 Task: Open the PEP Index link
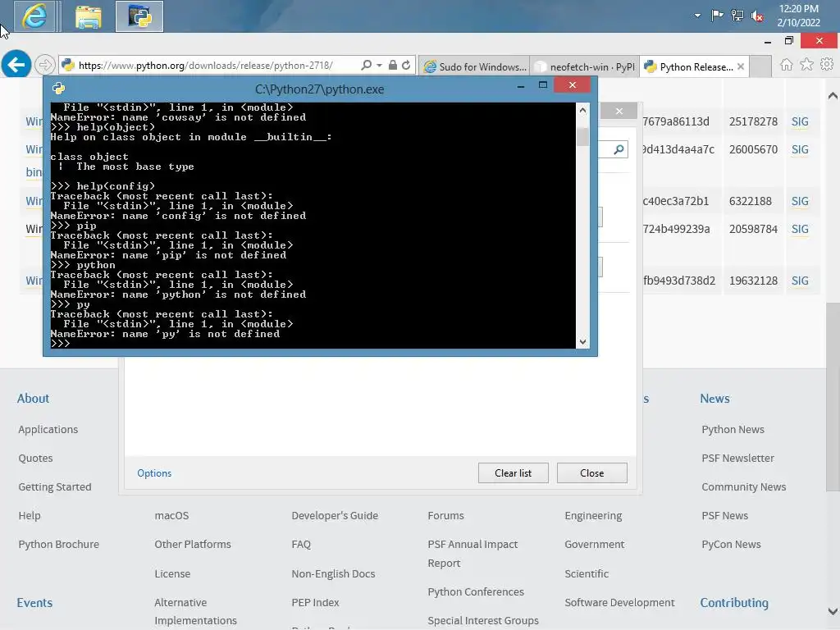315,603
